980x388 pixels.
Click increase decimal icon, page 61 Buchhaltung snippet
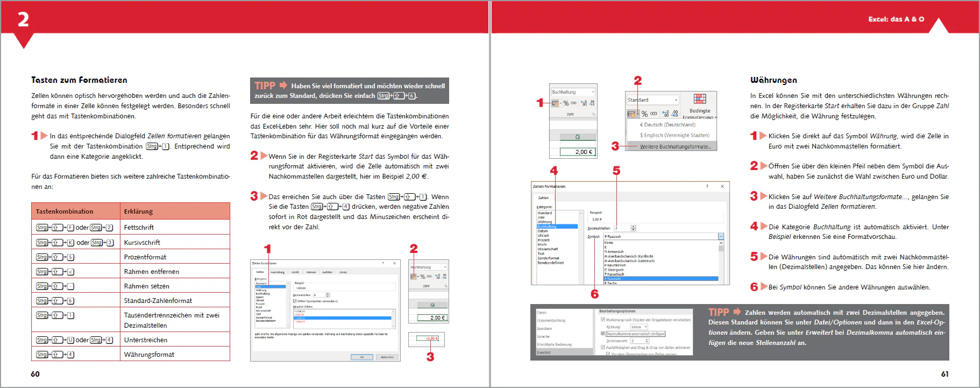584,103
